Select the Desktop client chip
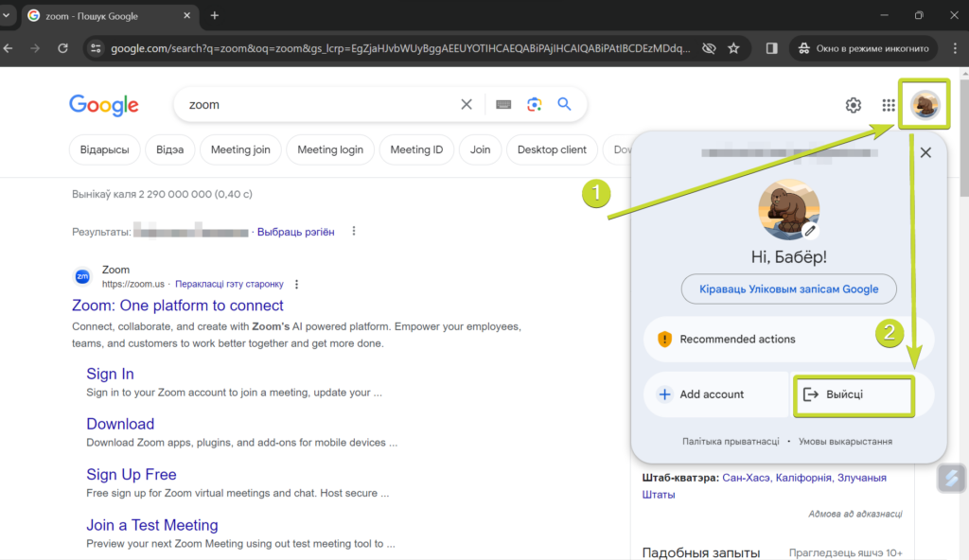The width and height of the screenshot is (969, 560). click(x=552, y=149)
